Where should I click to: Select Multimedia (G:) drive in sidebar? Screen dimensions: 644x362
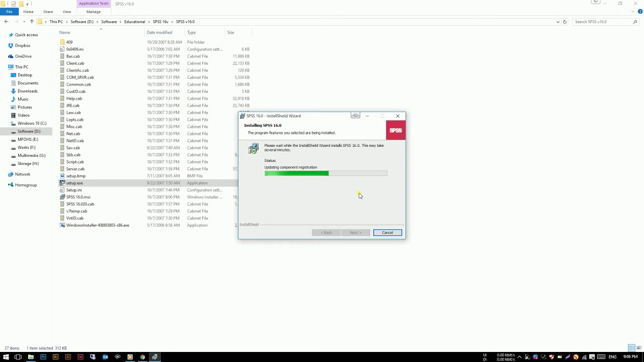pos(31,155)
